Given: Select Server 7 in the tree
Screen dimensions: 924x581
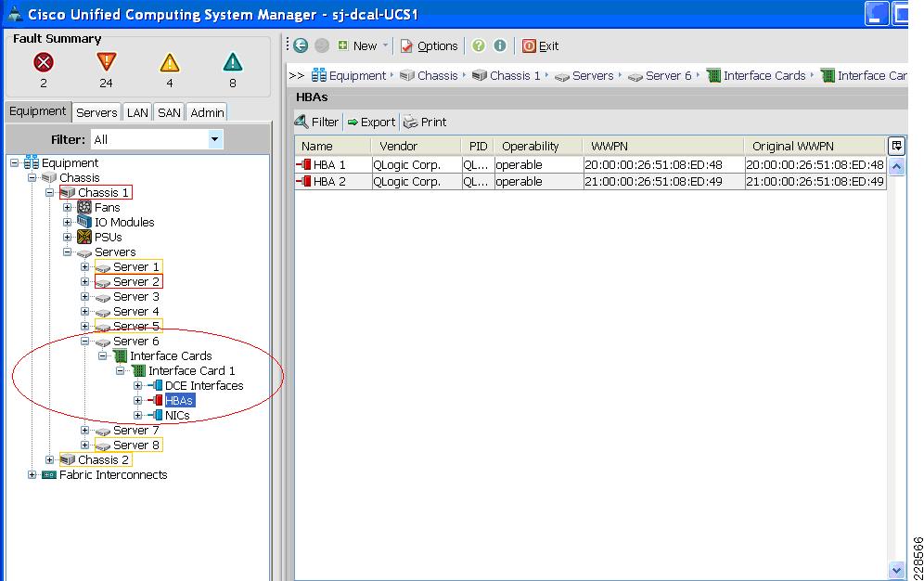Looking at the screenshot, I should click(136, 430).
